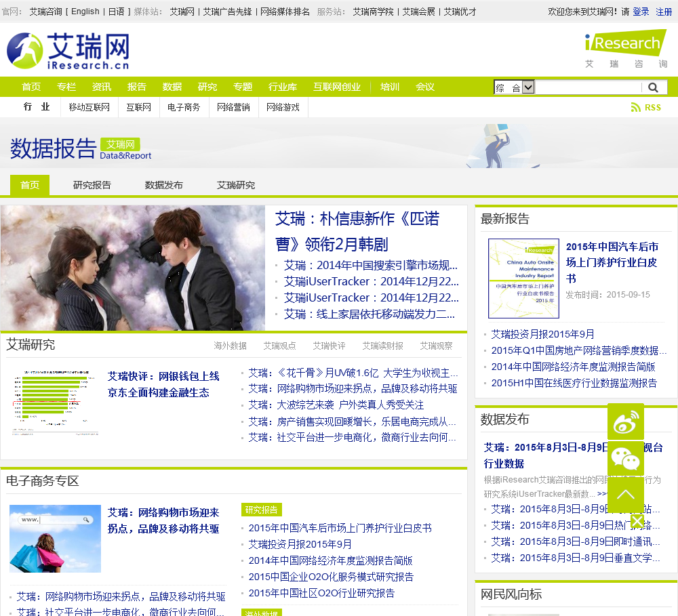
Task: Open 艾瑞商学院 in top bar
Action: pos(373,12)
